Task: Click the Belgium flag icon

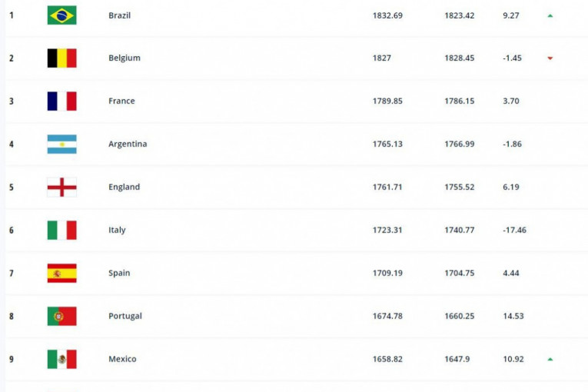Action: click(61, 58)
